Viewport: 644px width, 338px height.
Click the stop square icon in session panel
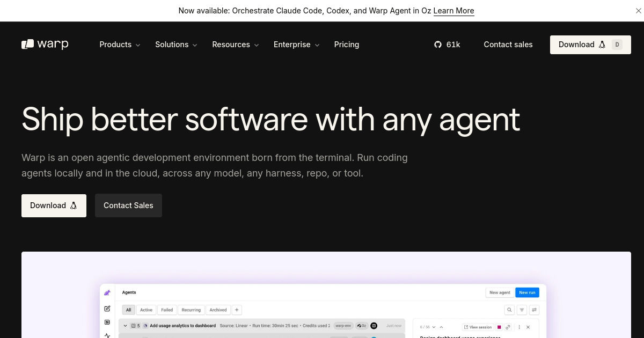click(499, 327)
